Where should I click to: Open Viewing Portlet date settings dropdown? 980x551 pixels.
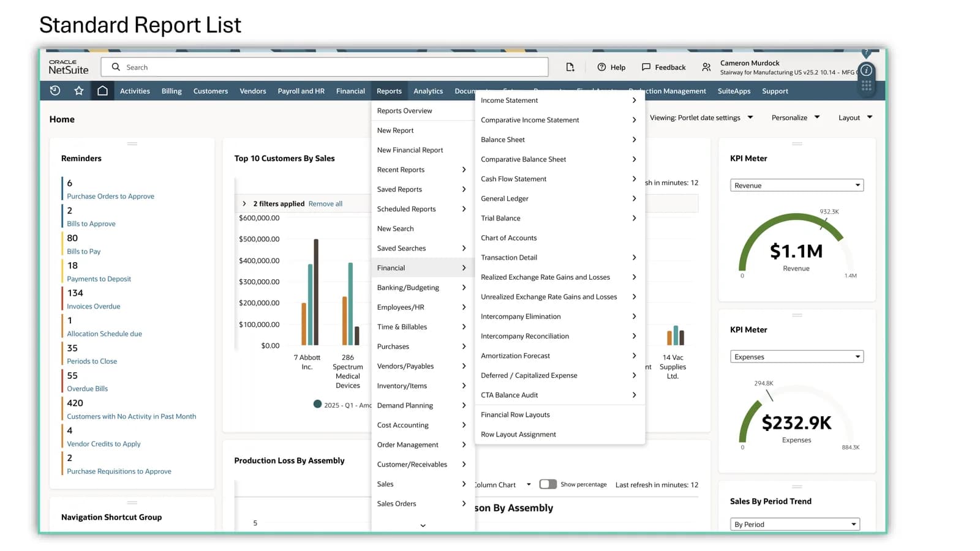[701, 118]
